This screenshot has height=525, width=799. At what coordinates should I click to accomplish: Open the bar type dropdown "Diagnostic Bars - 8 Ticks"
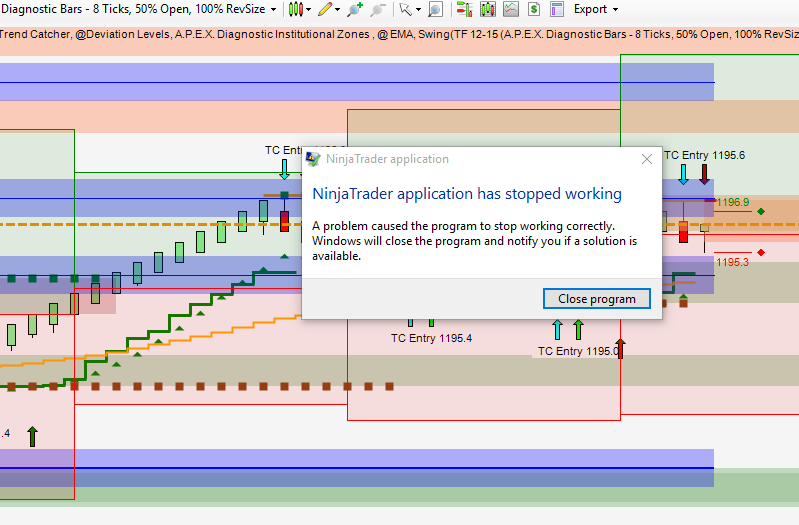pos(139,9)
